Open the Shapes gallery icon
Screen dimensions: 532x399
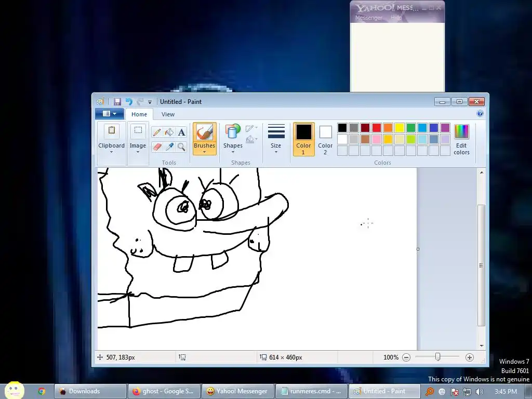(x=233, y=131)
